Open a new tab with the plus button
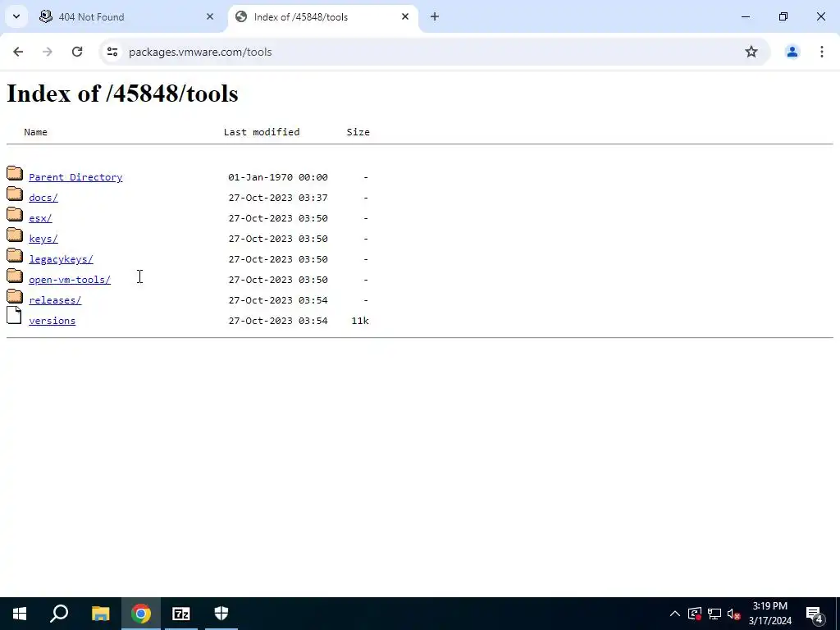 coord(435,16)
